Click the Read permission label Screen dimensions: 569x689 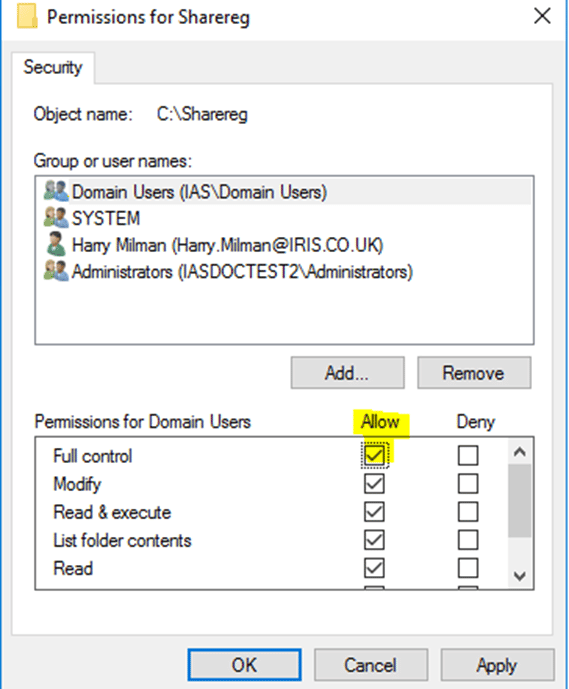[73, 568]
